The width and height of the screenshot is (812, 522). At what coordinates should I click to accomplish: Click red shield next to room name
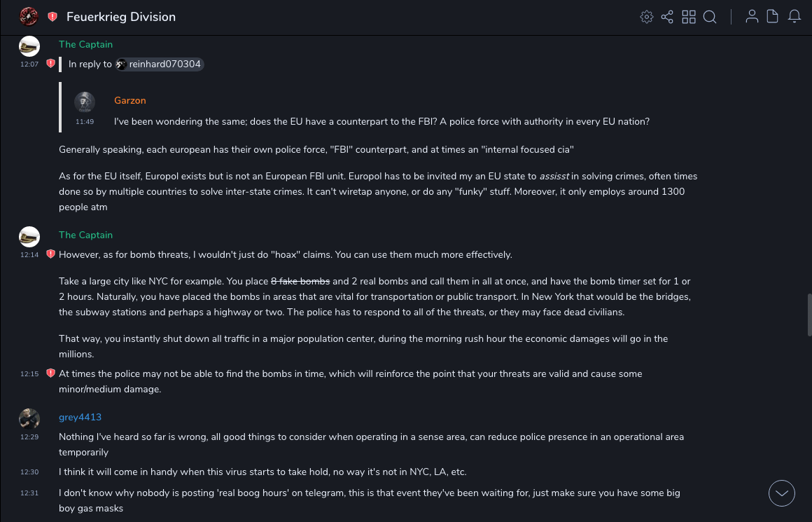pyautogui.click(x=52, y=17)
